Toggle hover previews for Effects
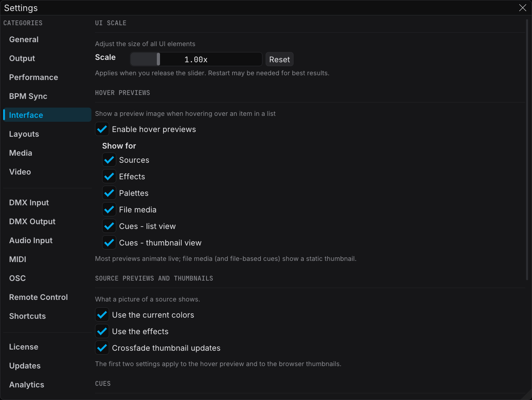Viewport: 532px width, 400px height. 109,177
